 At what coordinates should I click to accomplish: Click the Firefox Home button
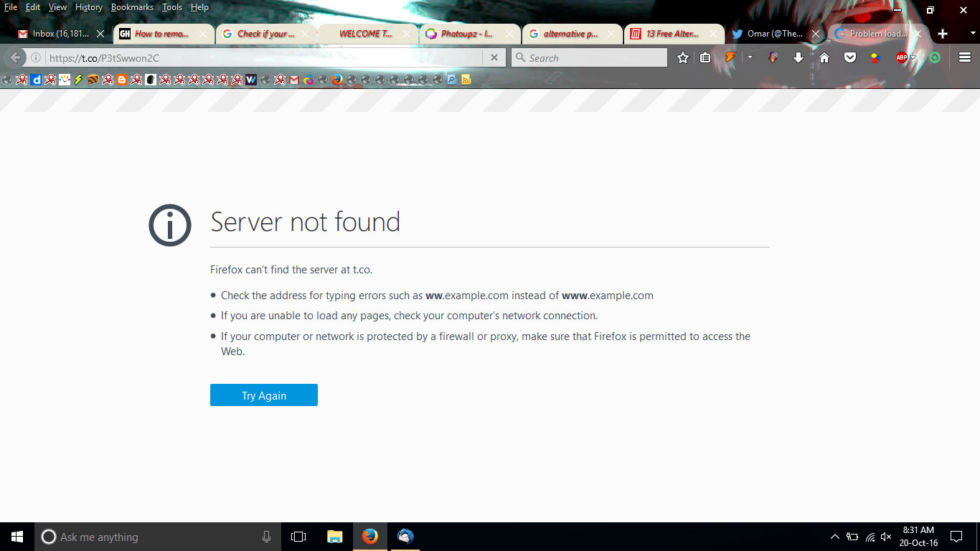[825, 57]
